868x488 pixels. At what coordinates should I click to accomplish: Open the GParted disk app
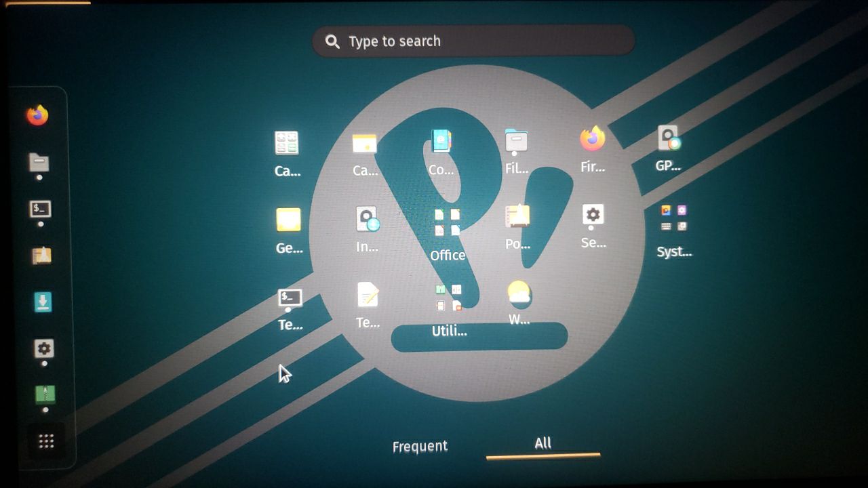pyautogui.click(x=669, y=138)
